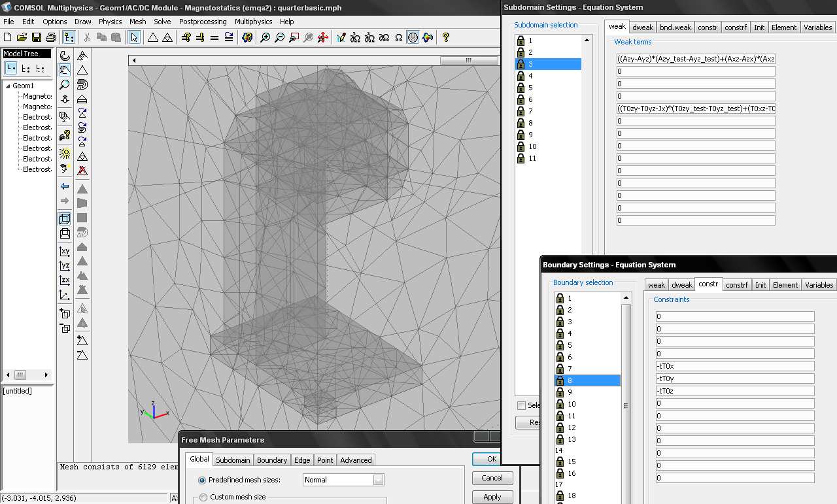837x504 pixels.
Task: Click the Zoom Window icon
Action: pos(294,38)
